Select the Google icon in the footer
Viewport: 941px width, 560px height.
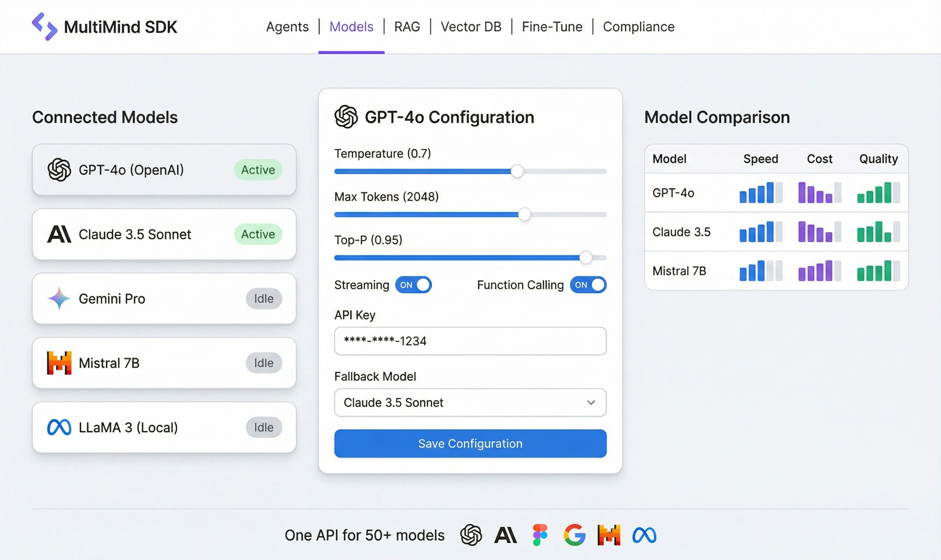[x=574, y=534]
